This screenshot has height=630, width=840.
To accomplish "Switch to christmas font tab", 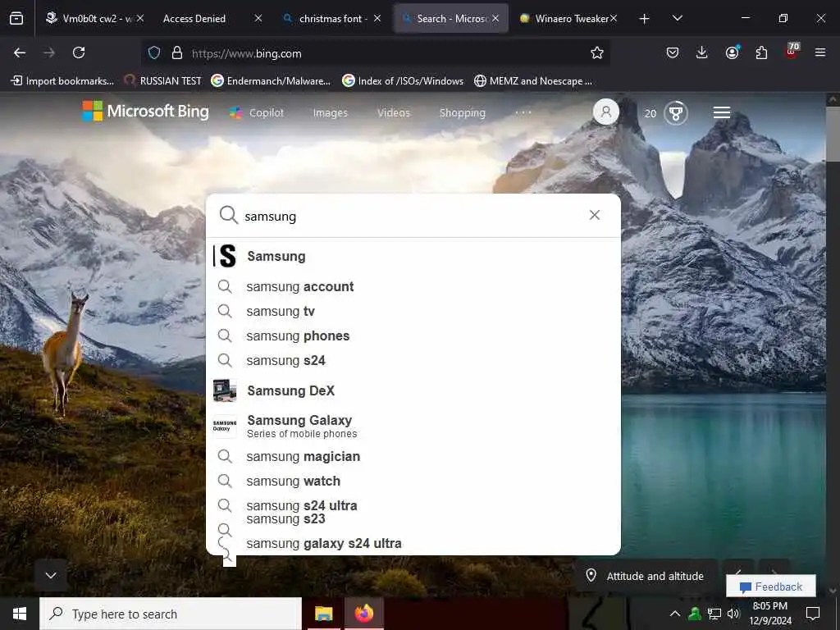I will click(332, 19).
